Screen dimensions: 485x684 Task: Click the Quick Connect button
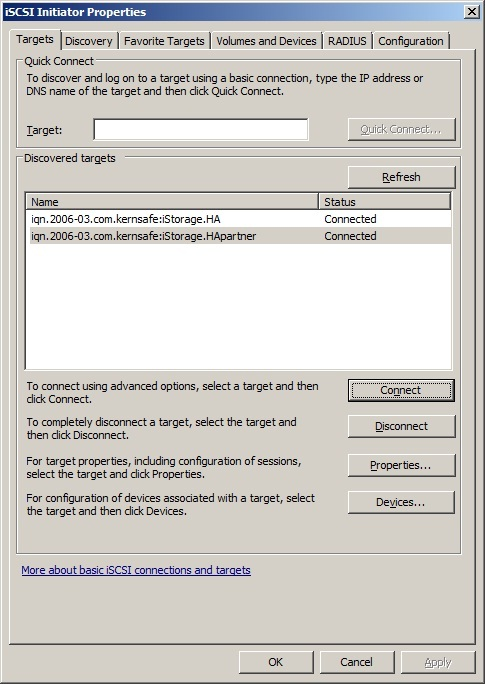coord(401,129)
